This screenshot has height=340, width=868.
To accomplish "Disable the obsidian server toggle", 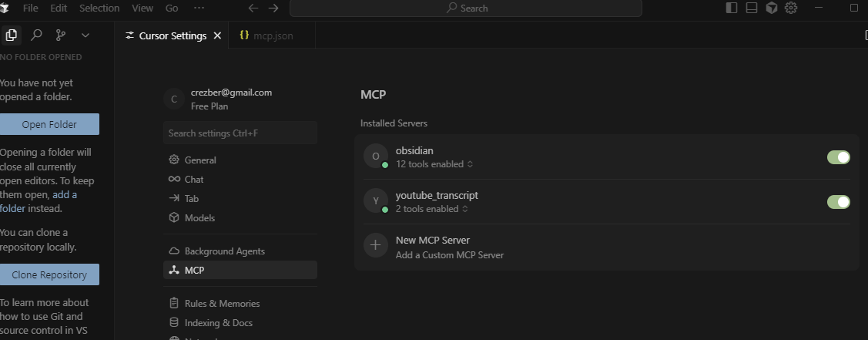I will tap(838, 157).
